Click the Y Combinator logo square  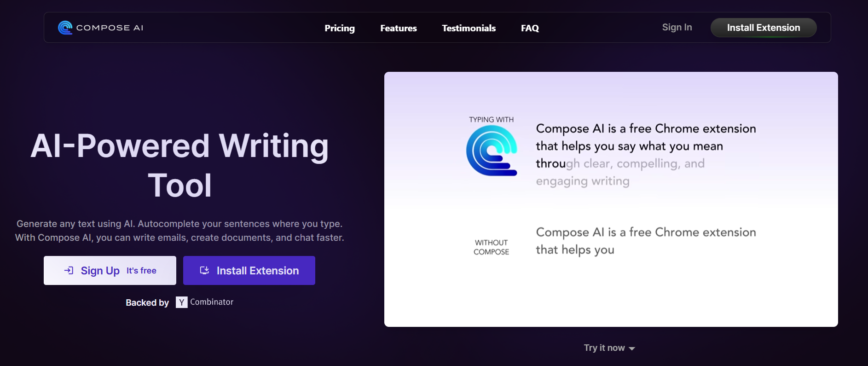coord(181,302)
